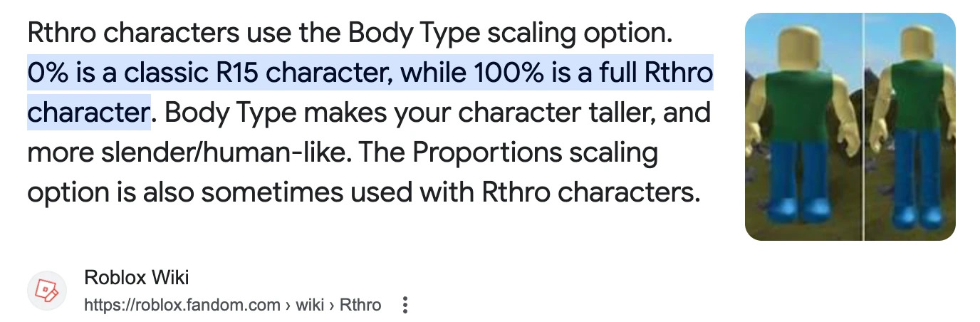Open the Rthro comparison thumbnail image
Screen dimensions: 980x322
[x=850, y=127]
